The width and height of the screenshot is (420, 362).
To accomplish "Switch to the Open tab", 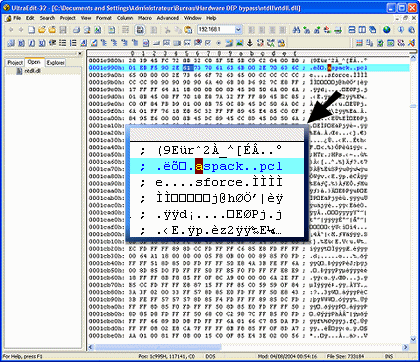I will (x=34, y=62).
